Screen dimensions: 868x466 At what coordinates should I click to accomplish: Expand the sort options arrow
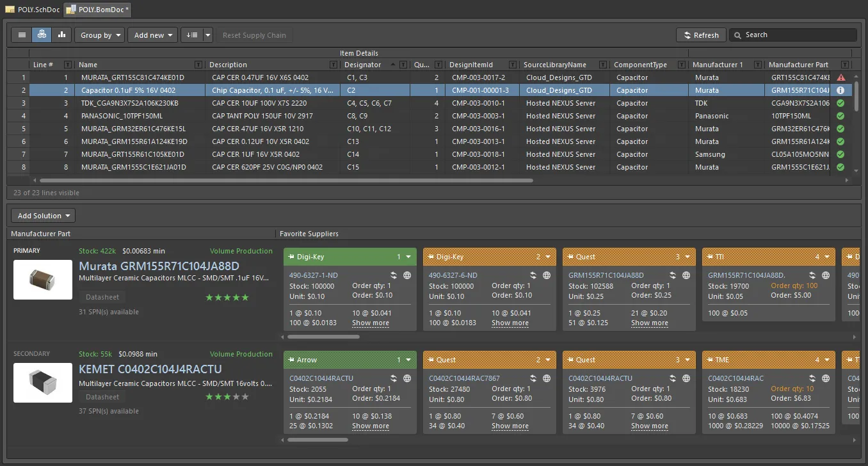pos(207,35)
